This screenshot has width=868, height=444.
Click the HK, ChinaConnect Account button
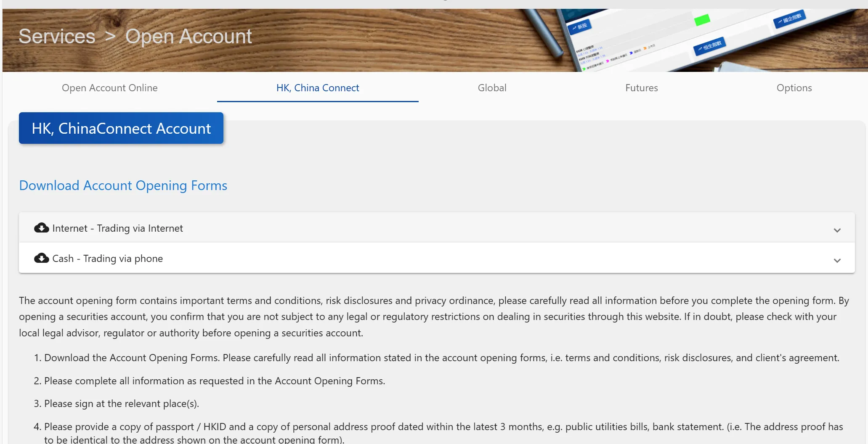(121, 128)
